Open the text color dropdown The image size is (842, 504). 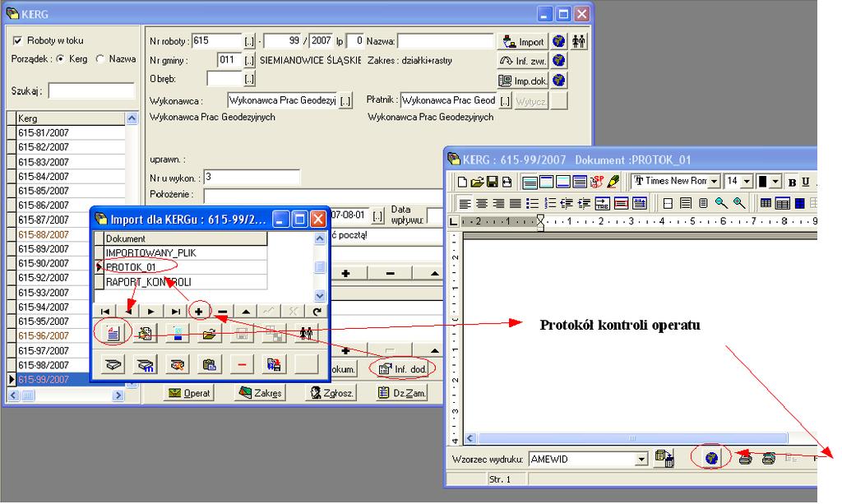pos(775,182)
